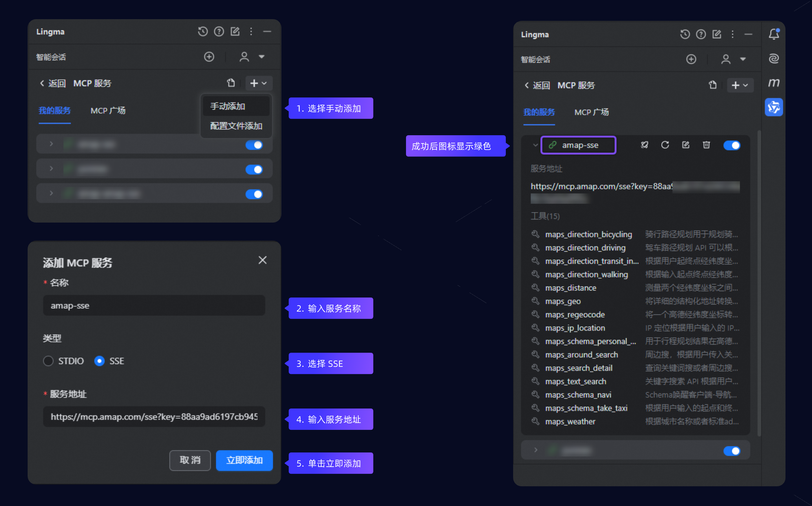Toggle off the first service switch in left panel
The width and height of the screenshot is (812, 506).
tap(254, 145)
